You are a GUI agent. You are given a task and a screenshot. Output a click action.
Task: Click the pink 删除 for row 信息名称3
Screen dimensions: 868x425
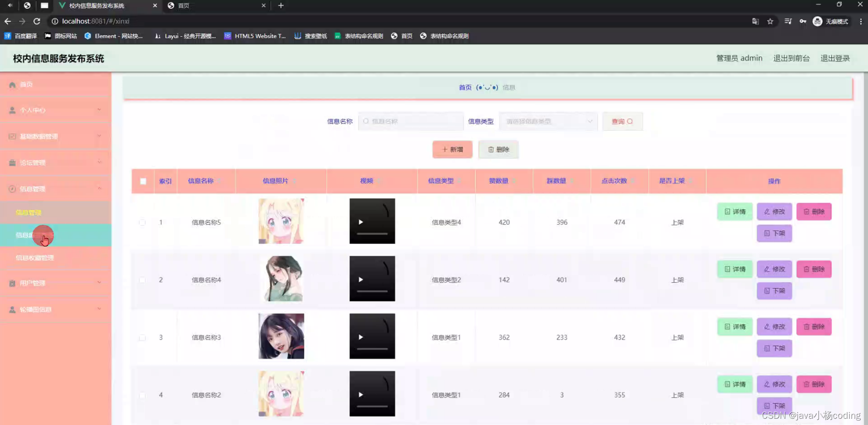click(x=814, y=327)
